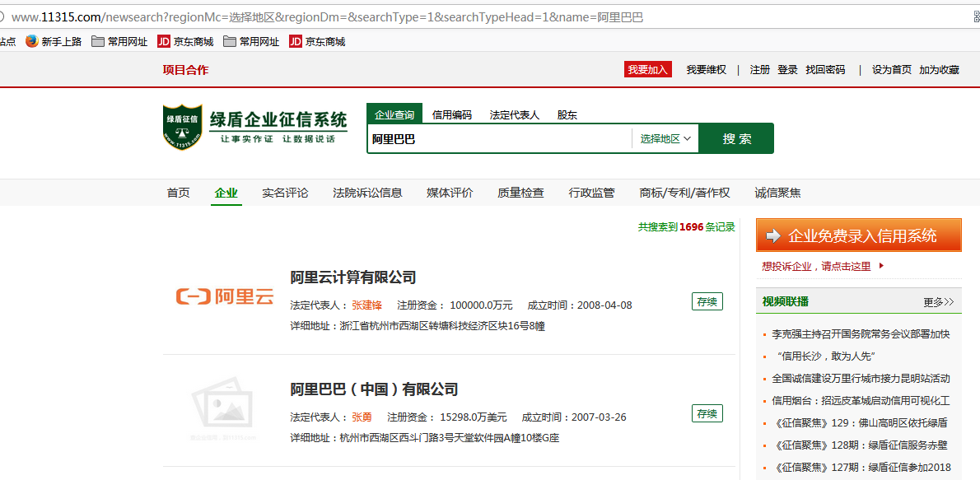Click the 共搜索到 1696 条记录 result count

[686, 227]
